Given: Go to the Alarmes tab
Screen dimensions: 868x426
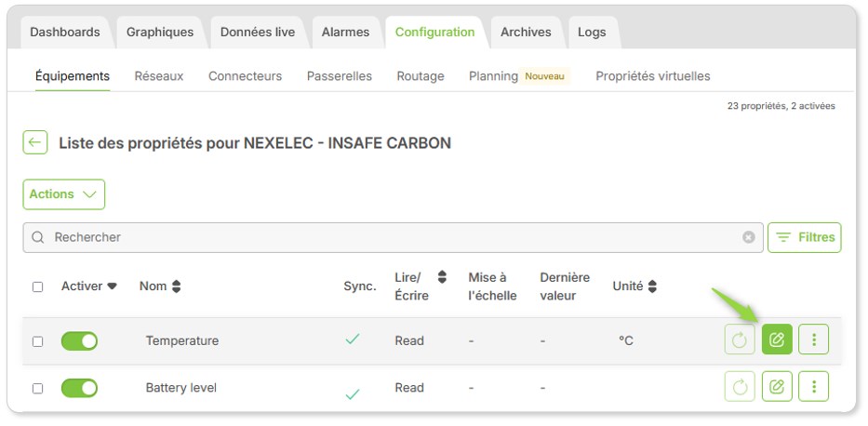Looking at the screenshot, I should click(x=345, y=32).
